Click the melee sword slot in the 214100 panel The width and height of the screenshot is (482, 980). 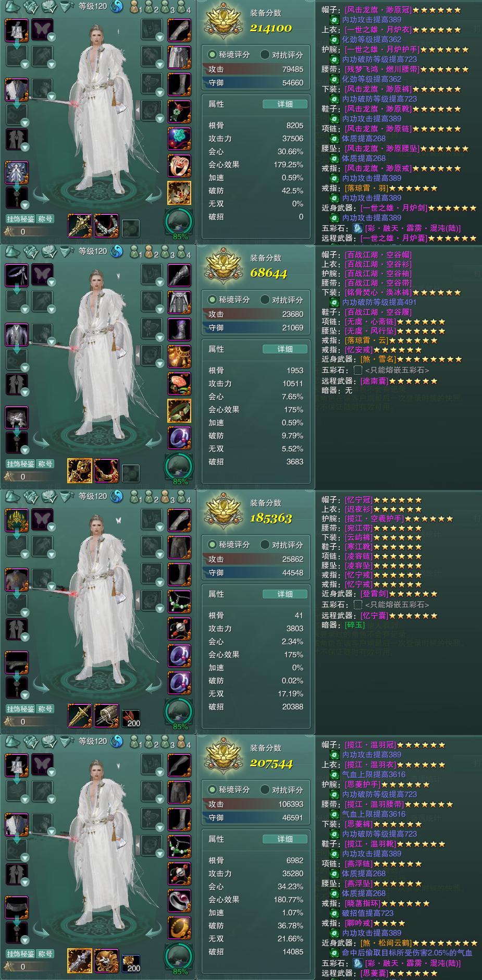click(79, 225)
